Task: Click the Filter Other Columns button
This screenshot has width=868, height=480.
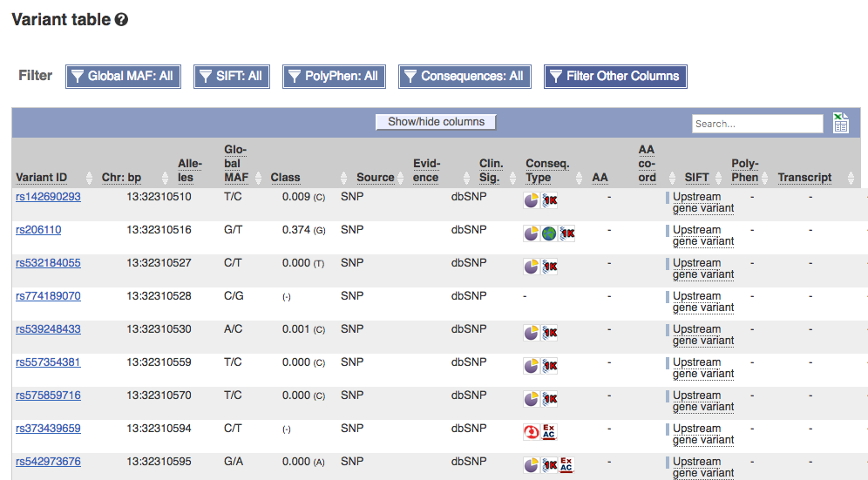Action: click(615, 77)
